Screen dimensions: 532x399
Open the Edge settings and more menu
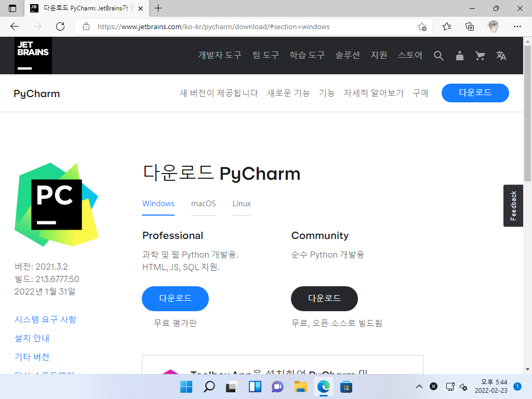tap(517, 26)
